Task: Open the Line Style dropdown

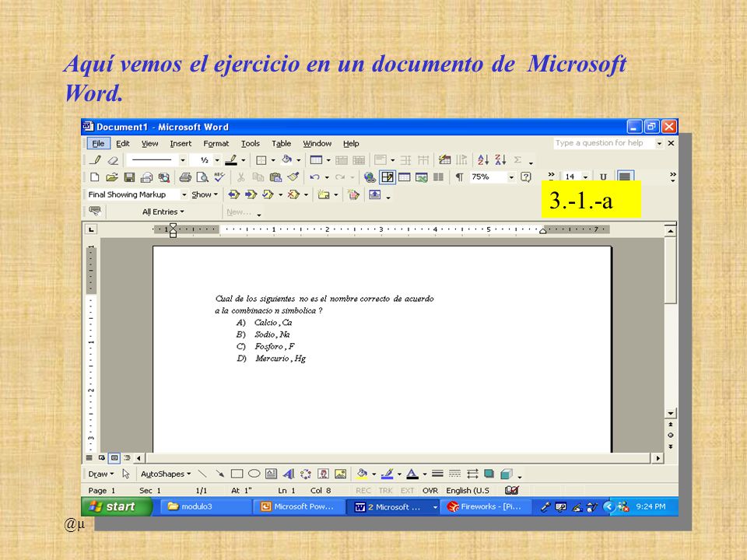Action: [182, 160]
